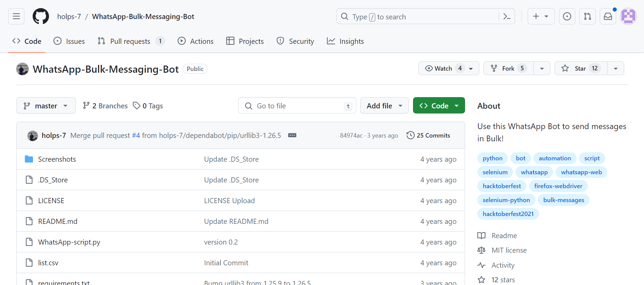Expand the Fork options arrow
Image resolution: width=644 pixels, height=285 pixels.
click(x=542, y=68)
